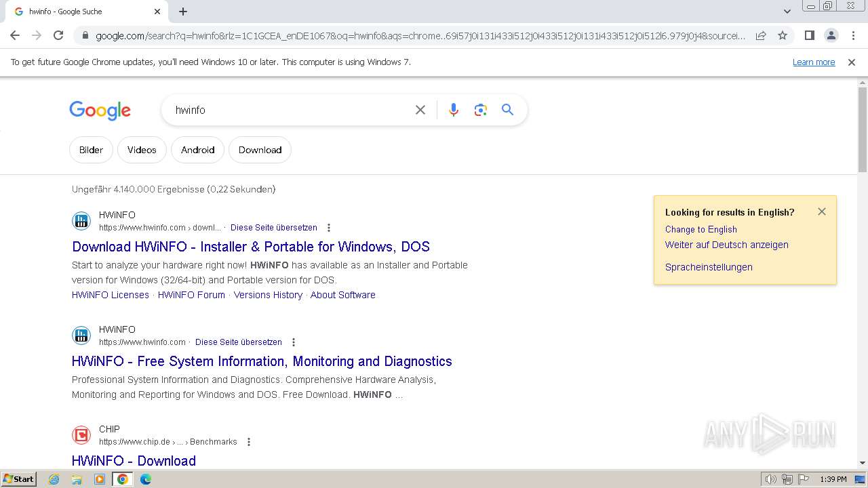Screen dimensions: 868x488
Task: Open the tab search chevron
Action: pyautogui.click(x=787, y=12)
